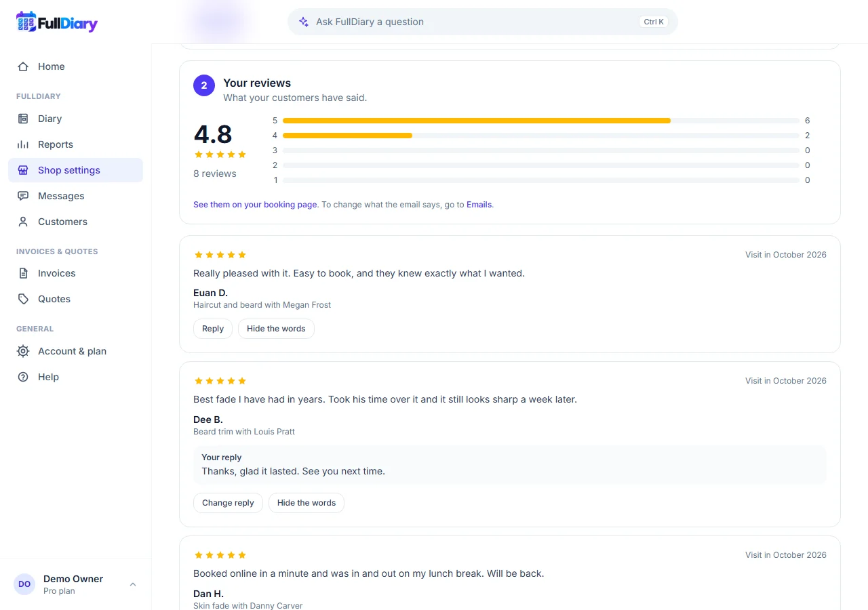Open Account & plan settings
Viewport: 868px width, 610px height.
pos(75,351)
